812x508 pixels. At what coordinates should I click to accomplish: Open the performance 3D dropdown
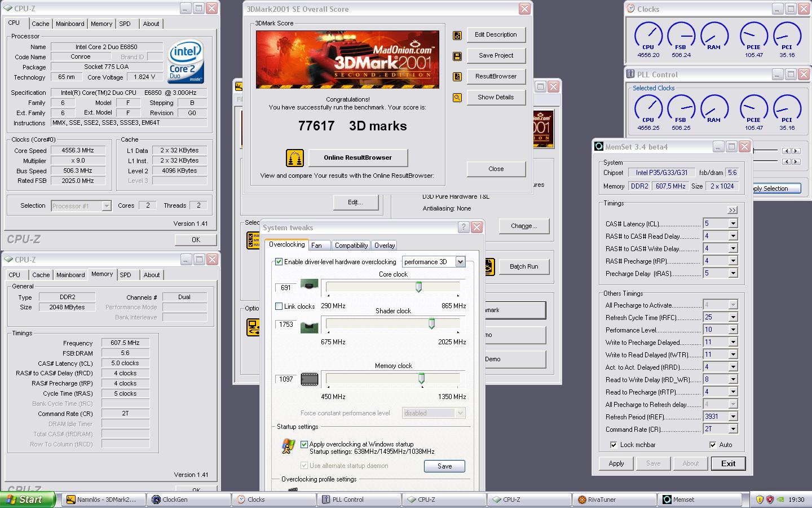(460, 262)
